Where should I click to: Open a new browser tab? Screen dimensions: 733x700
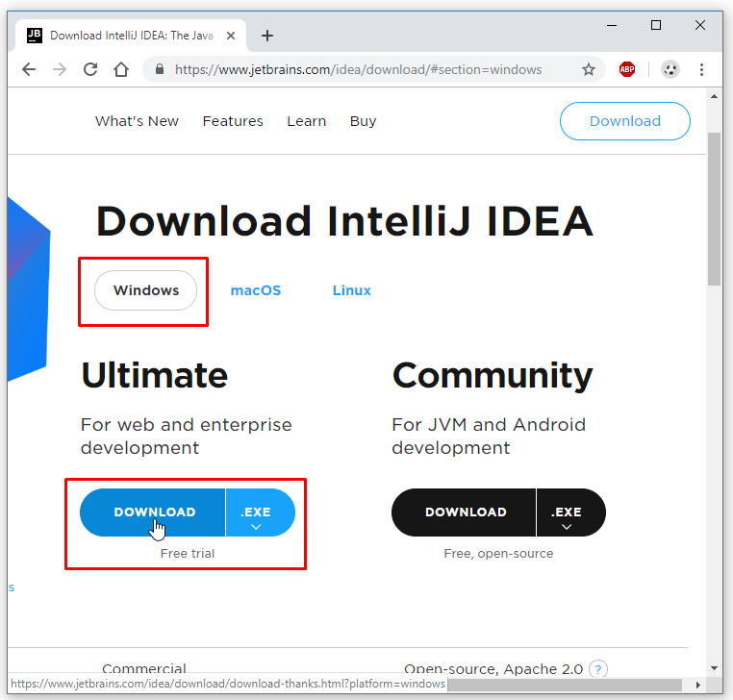point(267,36)
